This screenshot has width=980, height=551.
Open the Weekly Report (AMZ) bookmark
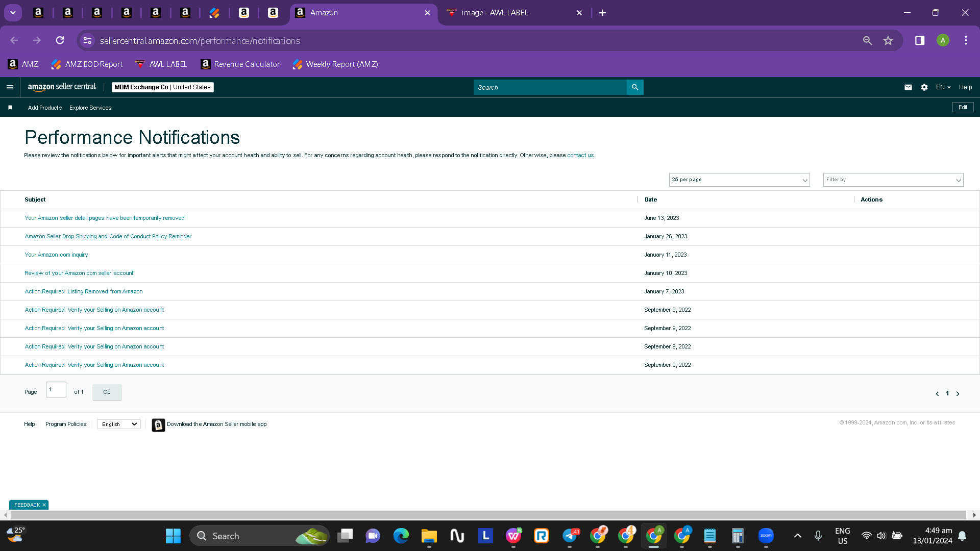pyautogui.click(x=335, y=64)
